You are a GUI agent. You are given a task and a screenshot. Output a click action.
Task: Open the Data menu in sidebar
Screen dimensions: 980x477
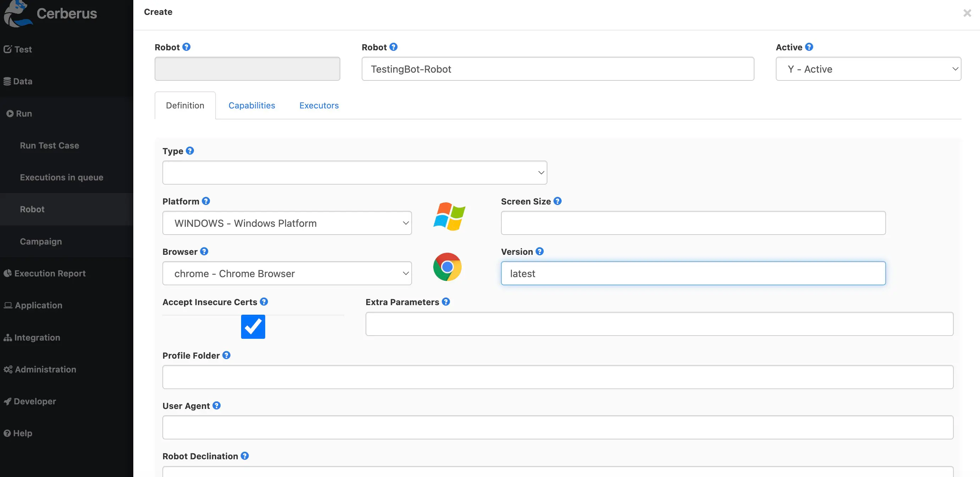[x=18, y=82]
